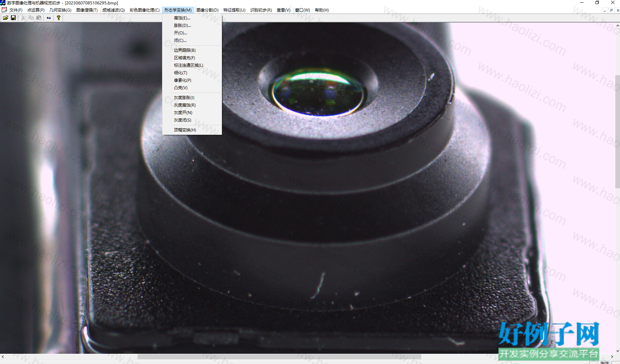This screenshot has width=620, height=364.
Task: Click the vertical scrollbar thumb
Action: [x=617, y=131]
